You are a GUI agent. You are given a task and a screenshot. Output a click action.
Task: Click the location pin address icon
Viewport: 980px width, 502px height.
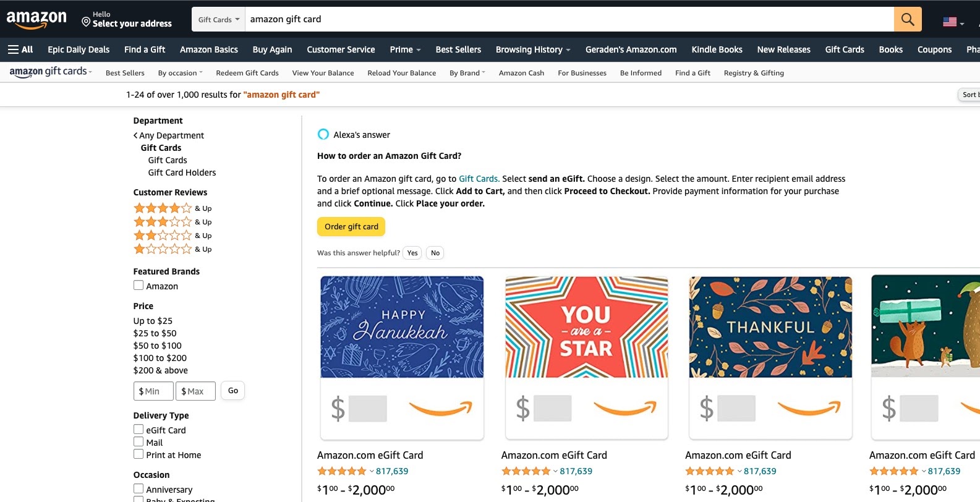[x=86, y=22]
